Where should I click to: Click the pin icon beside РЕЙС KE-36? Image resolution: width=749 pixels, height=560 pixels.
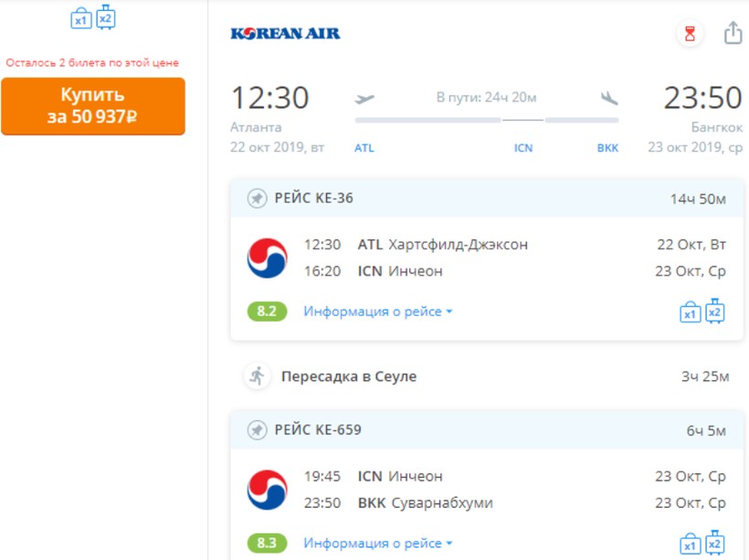tap(257, 198)
